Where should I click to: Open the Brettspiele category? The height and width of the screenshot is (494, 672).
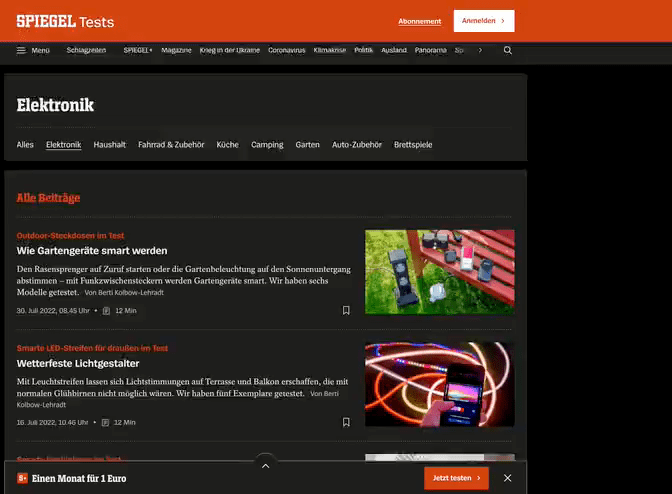point(413,145)
